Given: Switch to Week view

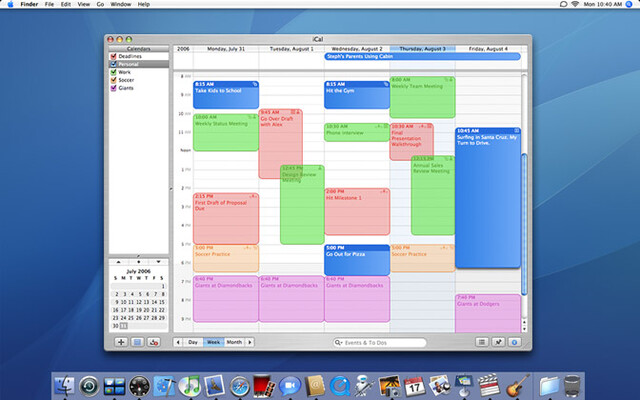Looking at the screenshot, I should (214, 342).
